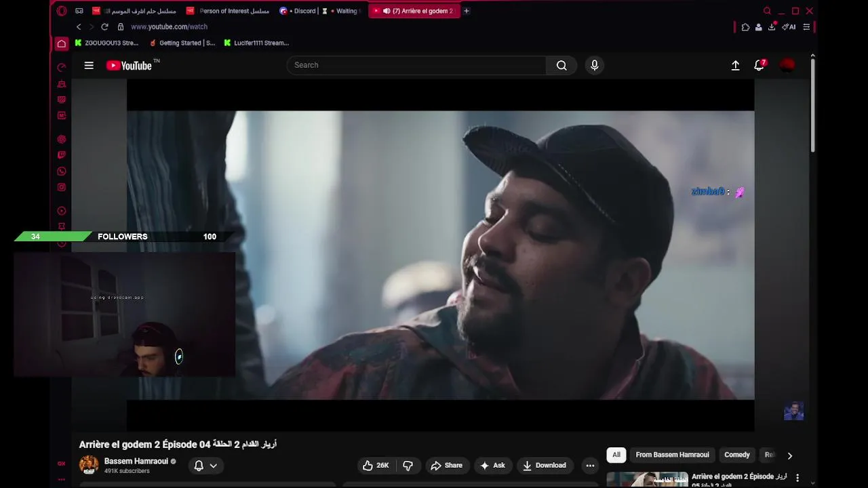Open the Twitch icon in the sidebar
The width and height of the screenshot is (868, 488).
click(62, 155)
